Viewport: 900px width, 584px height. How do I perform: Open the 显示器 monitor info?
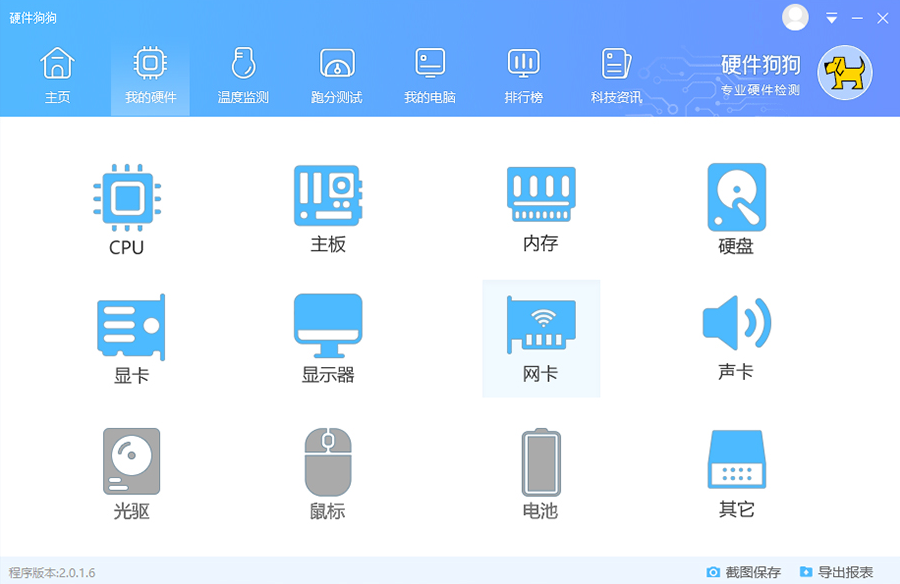328,337
